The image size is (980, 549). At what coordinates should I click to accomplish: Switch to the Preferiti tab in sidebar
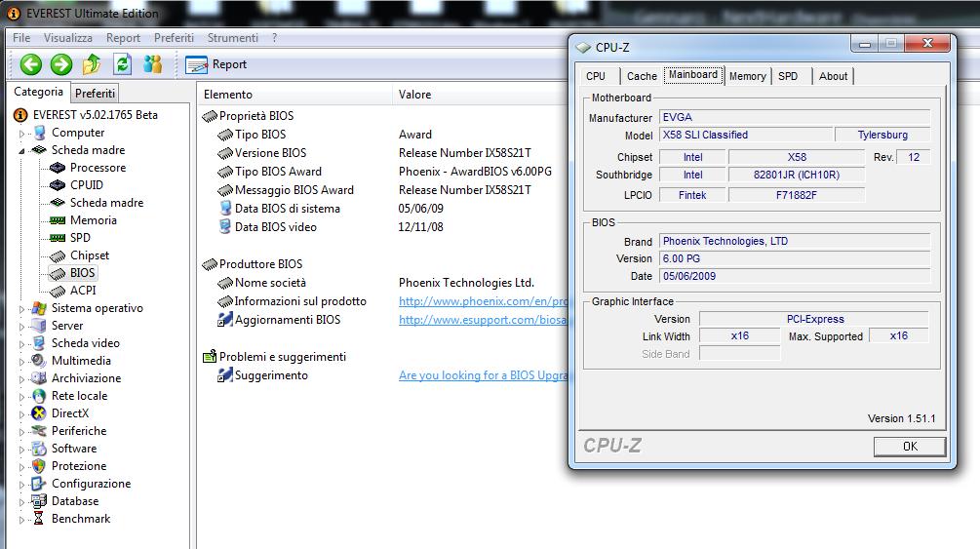click(x=95, y=94)
